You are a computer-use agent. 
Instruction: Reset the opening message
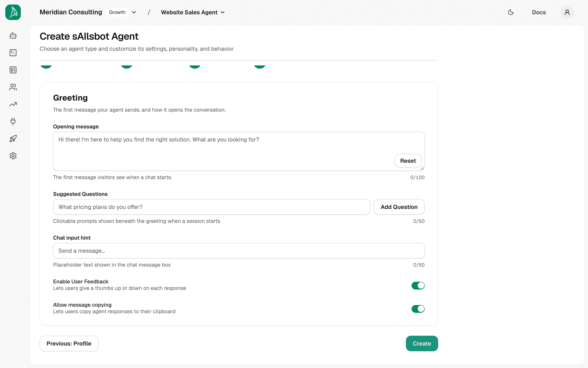408,161
